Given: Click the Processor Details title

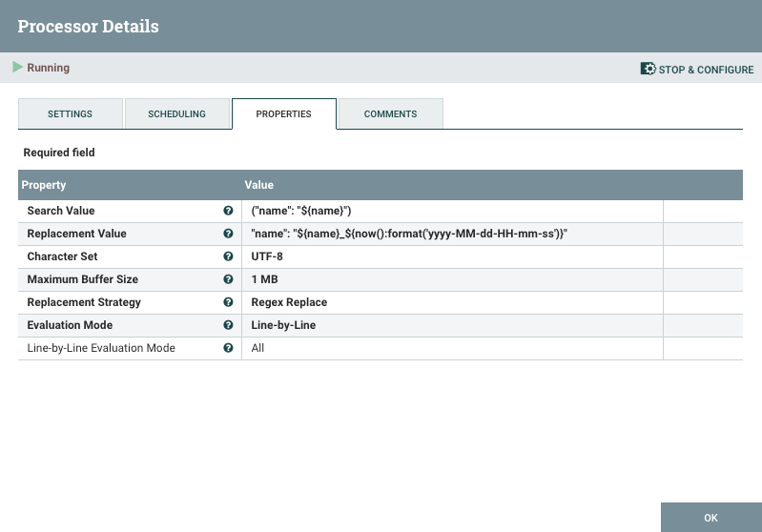Looking at the screenshot, I should pyautogui.click(x=88, y=27).
